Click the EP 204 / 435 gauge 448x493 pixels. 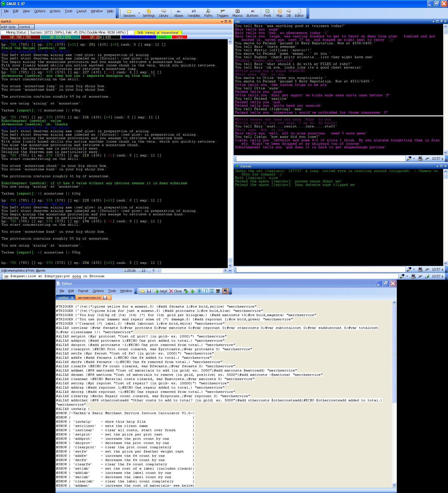101,37
